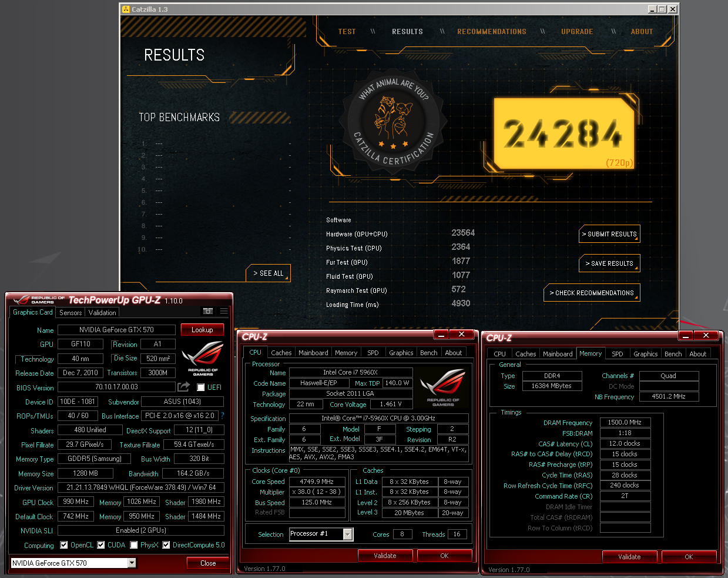Click the NVIDIA SLI Enabled (2 GPUs) field

pyautogui.click(x=140, y=530)
